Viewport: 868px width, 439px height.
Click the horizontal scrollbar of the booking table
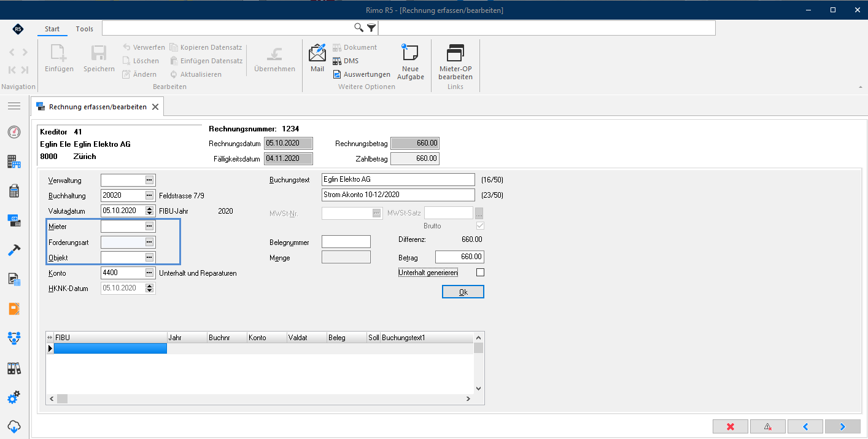point(259,398)
